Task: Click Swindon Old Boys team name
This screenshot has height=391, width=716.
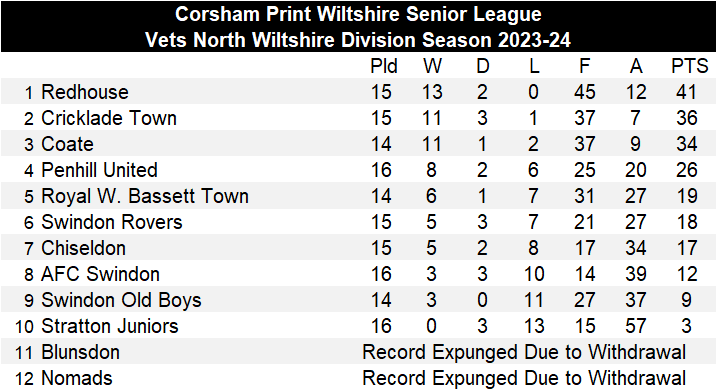Action: point(121,301)
